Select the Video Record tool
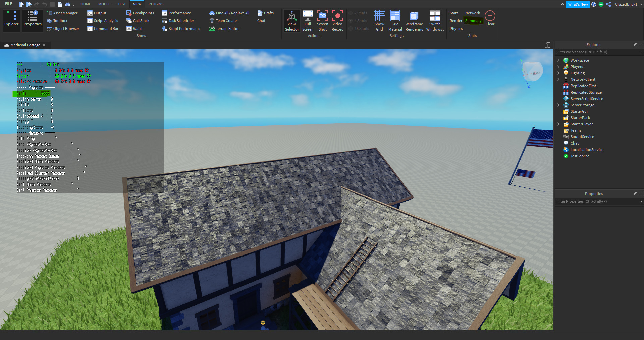 pos(337,20)
